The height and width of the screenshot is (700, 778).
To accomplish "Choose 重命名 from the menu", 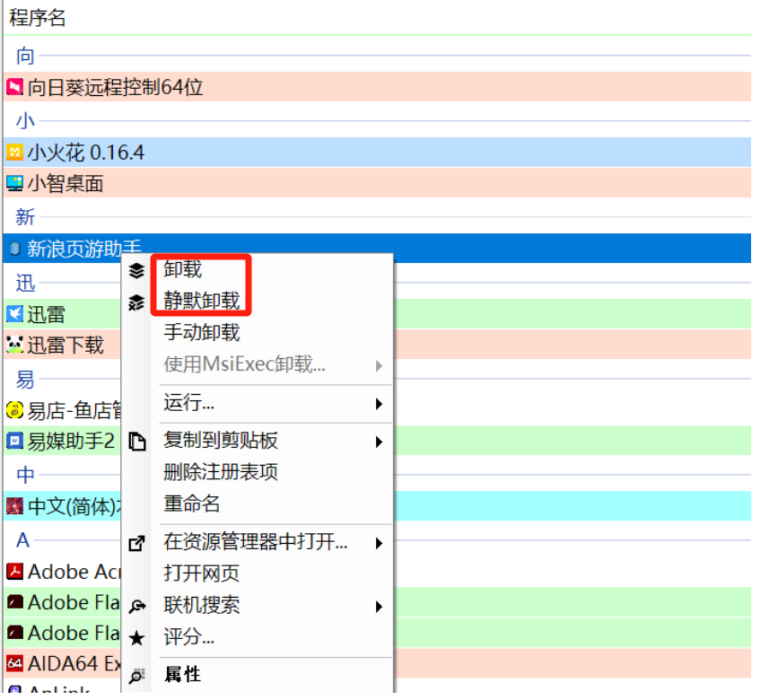I will click(x=191, y=503).
